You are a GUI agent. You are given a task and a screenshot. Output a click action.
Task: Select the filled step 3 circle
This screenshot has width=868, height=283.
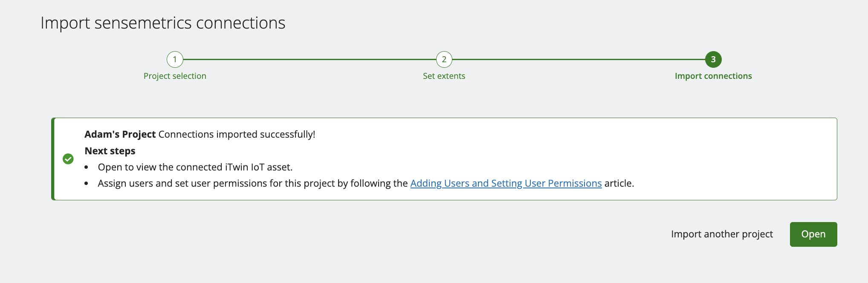pyautogui.click(x=713, y=60)
